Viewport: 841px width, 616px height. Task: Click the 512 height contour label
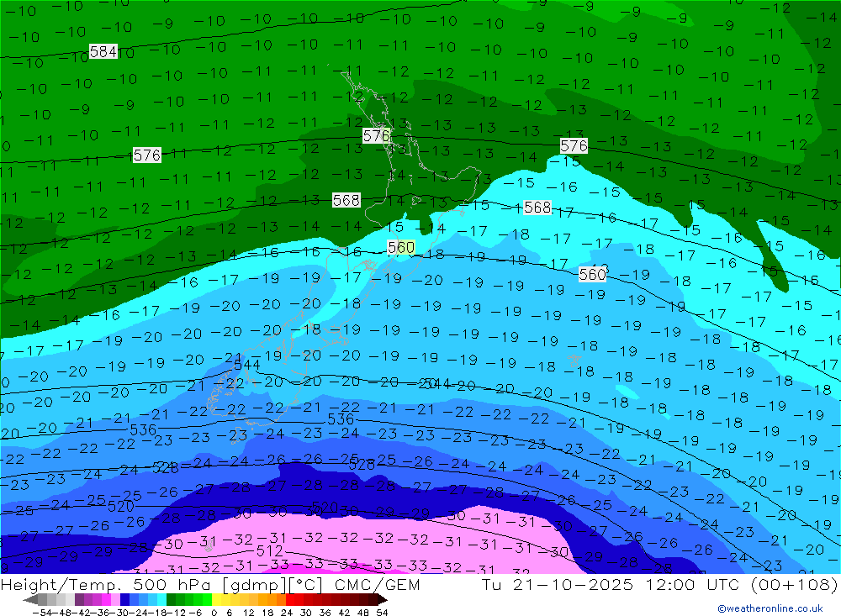coord(269,550)
